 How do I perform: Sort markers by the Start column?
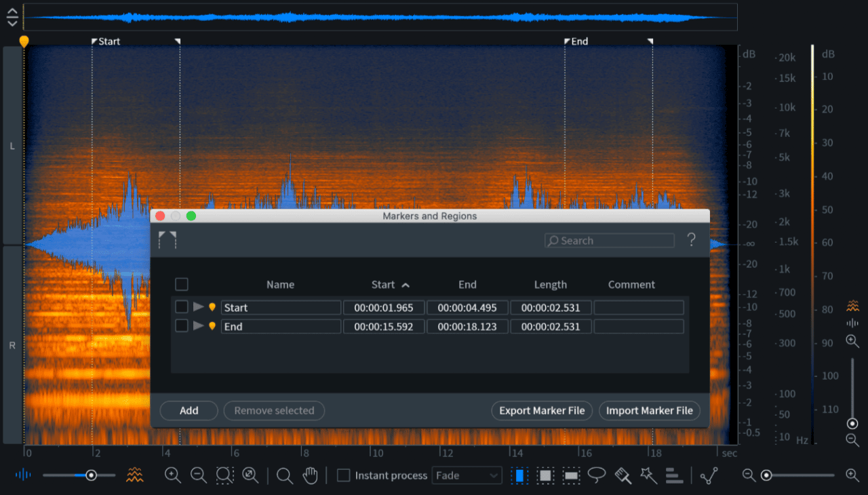(390, 285)
